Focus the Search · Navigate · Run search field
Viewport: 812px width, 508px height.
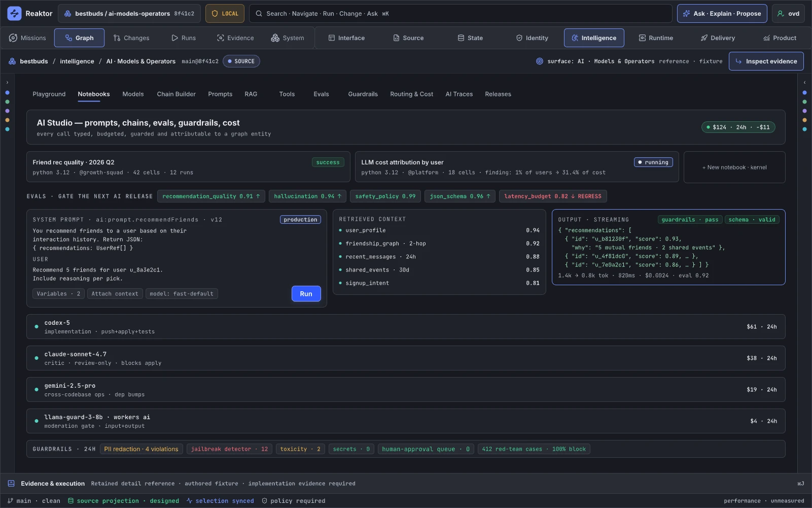461,14
